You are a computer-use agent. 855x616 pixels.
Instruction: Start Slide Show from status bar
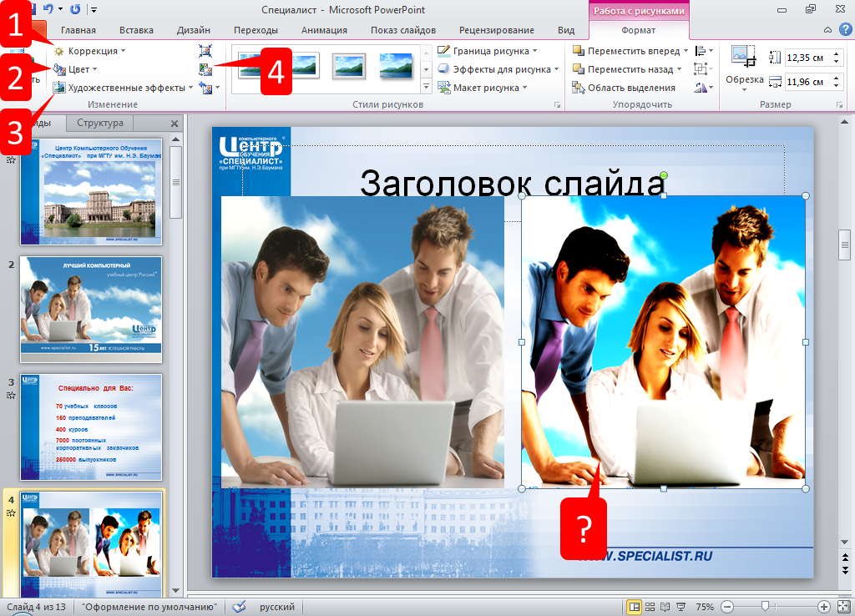tap(680, 607)
